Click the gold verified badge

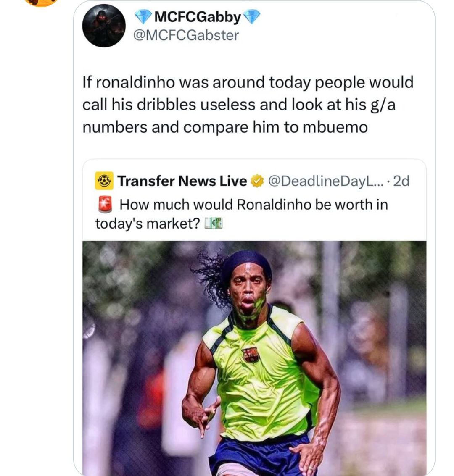(x=256, y=181)
